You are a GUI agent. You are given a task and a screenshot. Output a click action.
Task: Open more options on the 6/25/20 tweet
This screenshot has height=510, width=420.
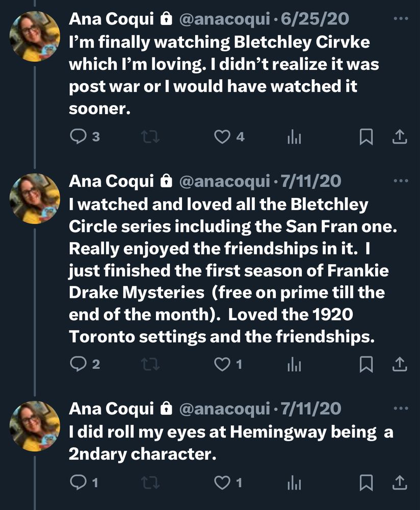(401, 19)
